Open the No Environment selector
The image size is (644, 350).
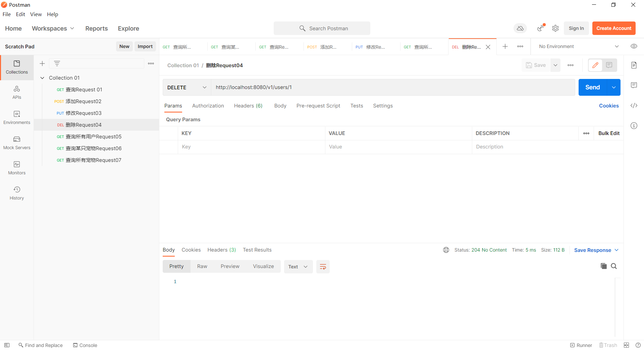pyautogui.click(x=579, y=46)
